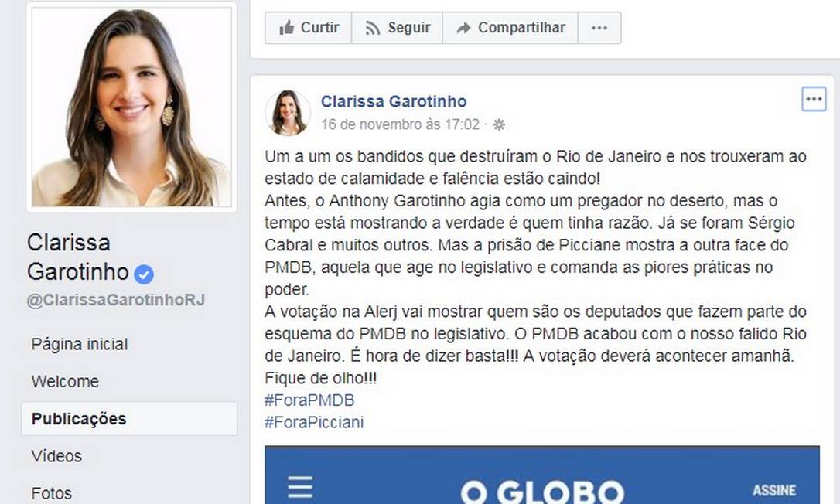The height and width of the screenshot is (504, 840).
Task: Click the small Clarissa Garotinho post avatar
Action: click(288, 113)
